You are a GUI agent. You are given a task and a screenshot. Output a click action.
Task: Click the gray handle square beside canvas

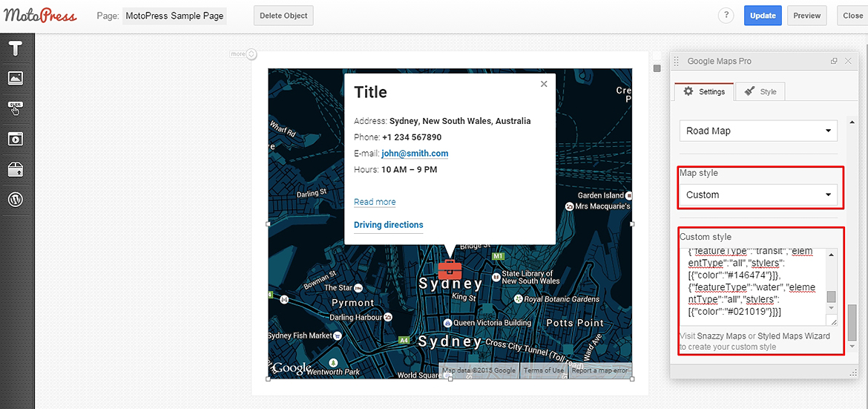pos(657,69)
